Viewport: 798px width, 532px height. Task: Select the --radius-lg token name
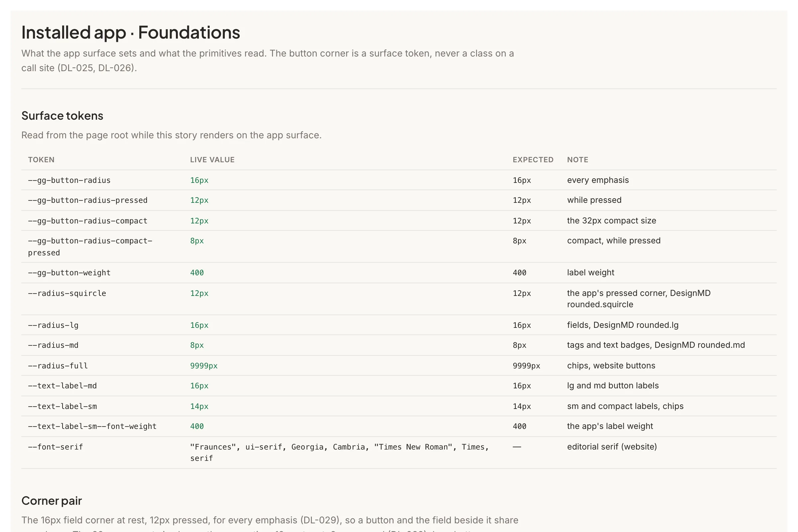coord(53,326)
